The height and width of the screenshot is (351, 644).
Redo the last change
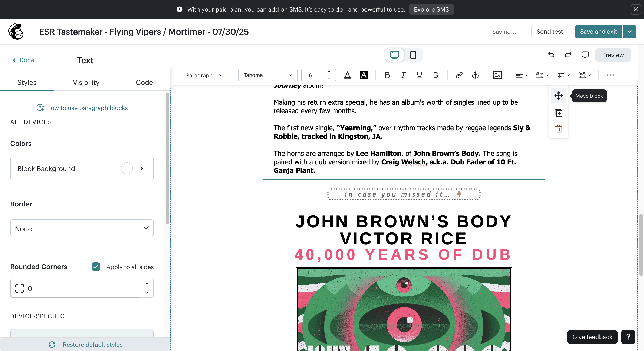point(568,55)
